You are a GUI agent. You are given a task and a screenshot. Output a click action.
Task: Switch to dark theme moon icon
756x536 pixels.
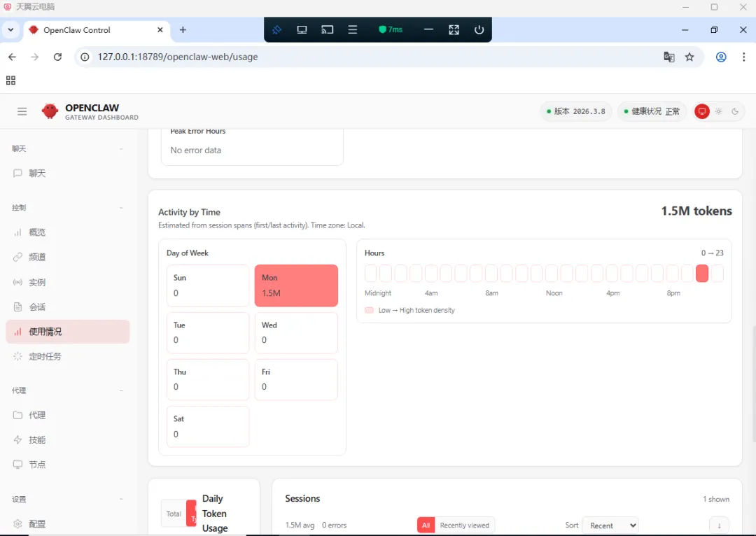pyautogui.click(x=735, y=111)
